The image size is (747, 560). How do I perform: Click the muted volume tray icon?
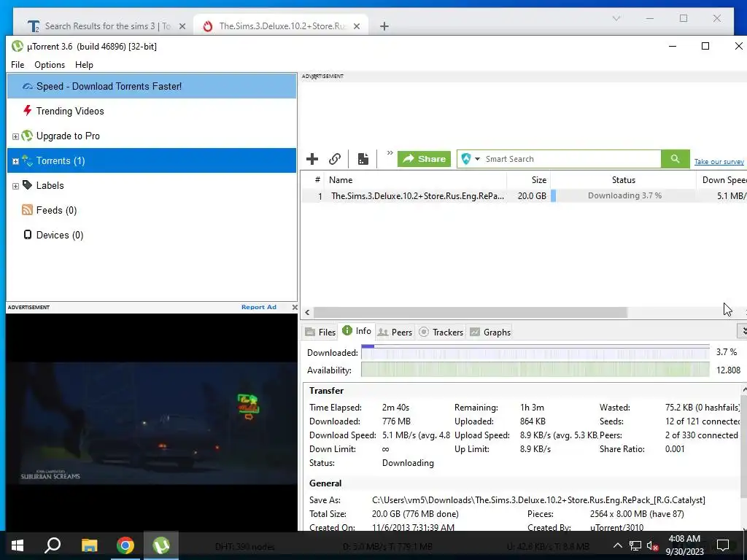(x=652, y=545)
